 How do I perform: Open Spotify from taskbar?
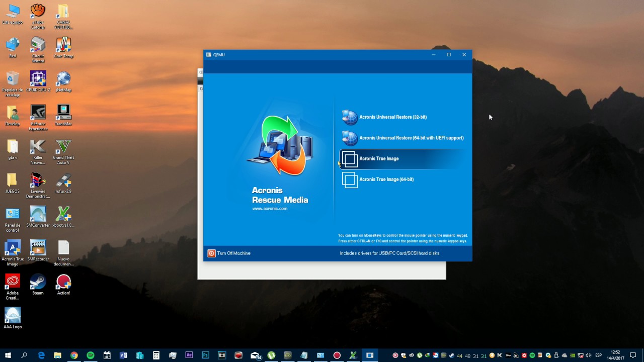91,355
